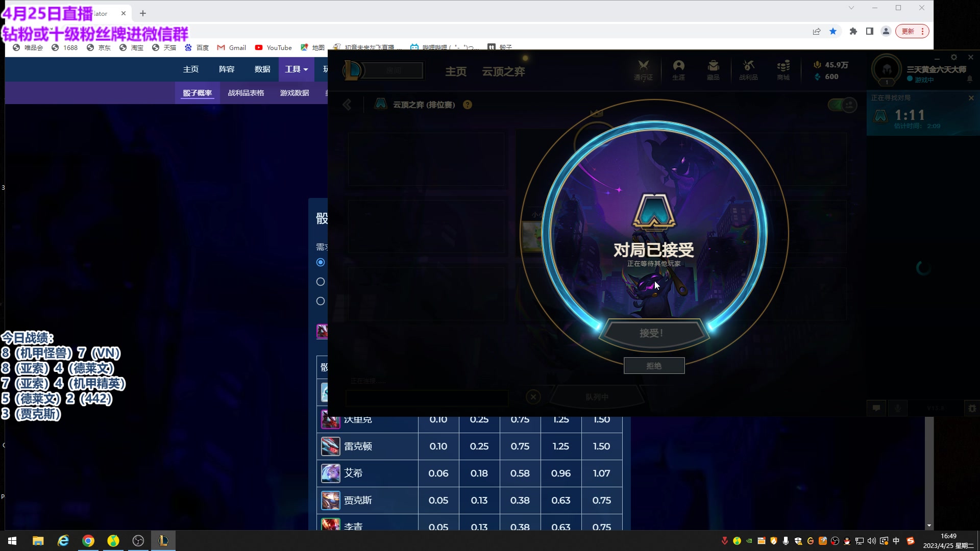Open the 云顶之弈 menu tab
980x551 pixels.
click(x=503, y=71)
